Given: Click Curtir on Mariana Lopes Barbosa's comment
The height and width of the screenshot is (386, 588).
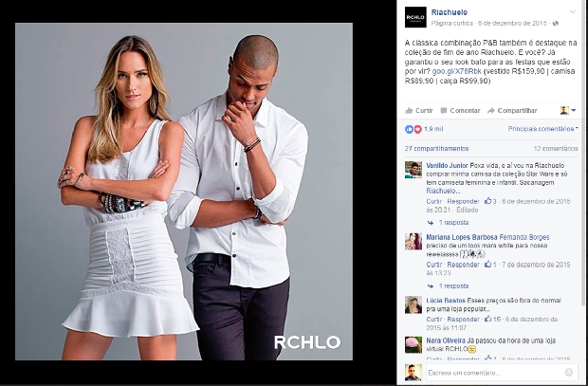Looking at the screenshot, I should coord(433,265).
